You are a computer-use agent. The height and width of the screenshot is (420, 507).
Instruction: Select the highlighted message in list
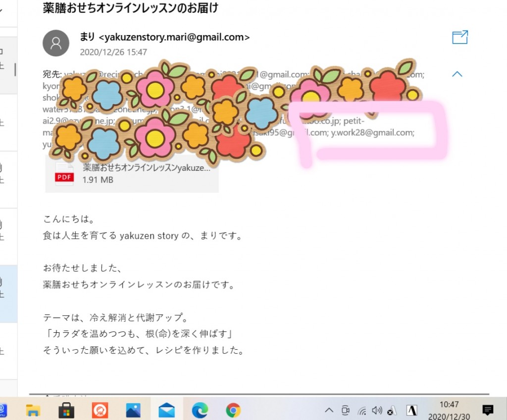point(8,294)
